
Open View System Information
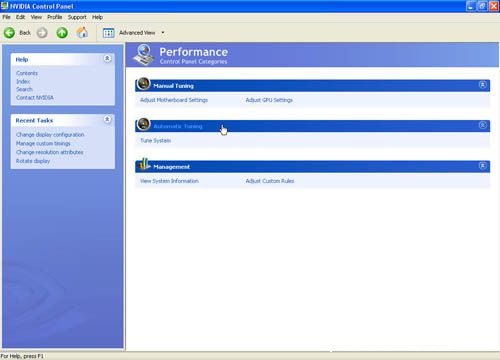click(x=169, y=181)
